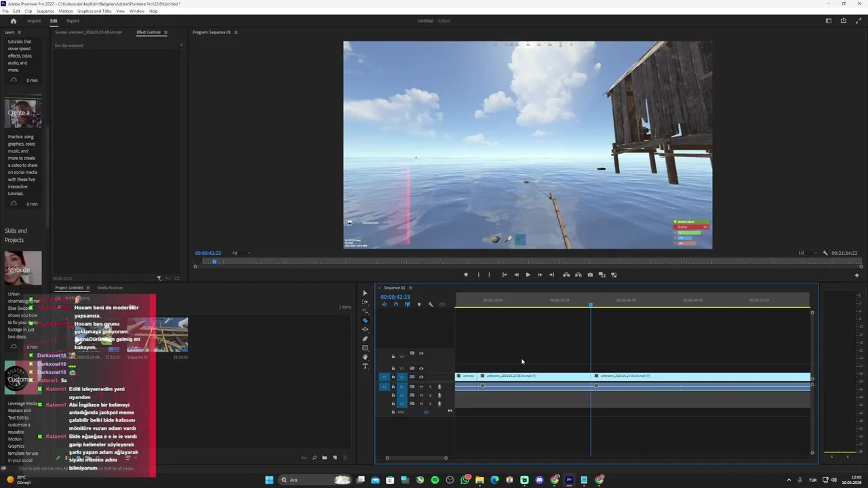The width and height of the screenshot is (868, 488).
Task: Toggle V1 track output eye
Action: 421,377
